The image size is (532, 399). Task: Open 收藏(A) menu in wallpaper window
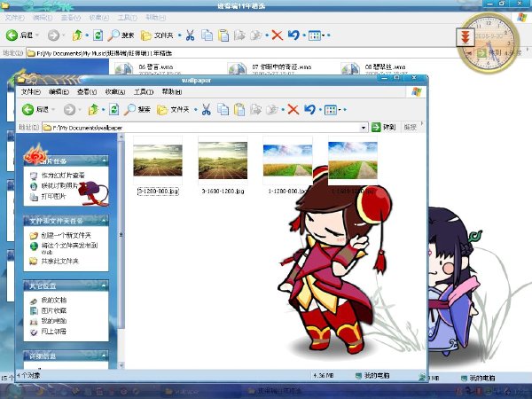pos(115,91)
